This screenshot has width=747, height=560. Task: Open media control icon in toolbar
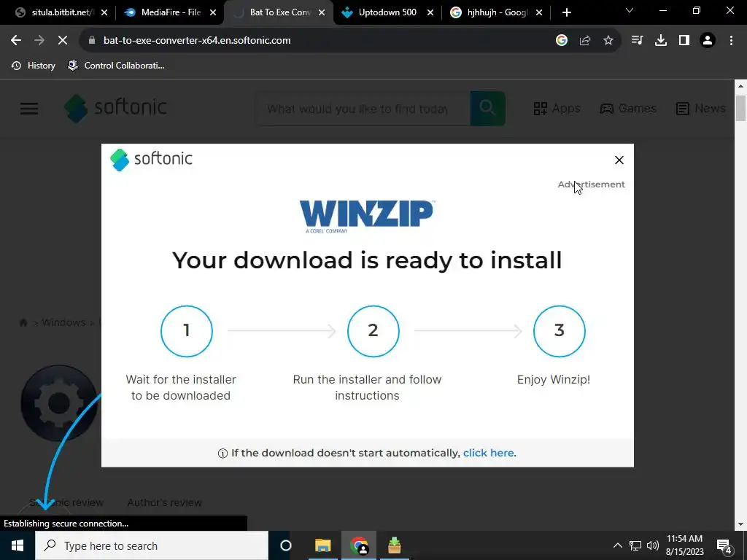click(x=637, y=41)
